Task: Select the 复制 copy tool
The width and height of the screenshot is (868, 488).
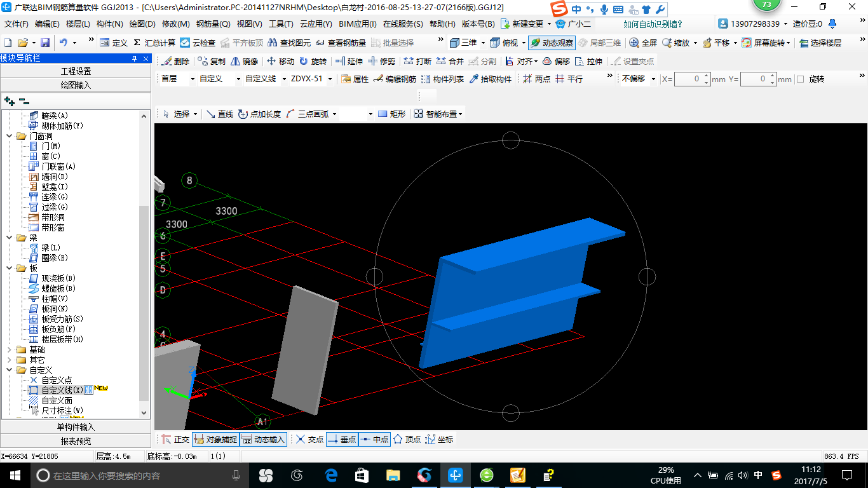Action: 212,61
